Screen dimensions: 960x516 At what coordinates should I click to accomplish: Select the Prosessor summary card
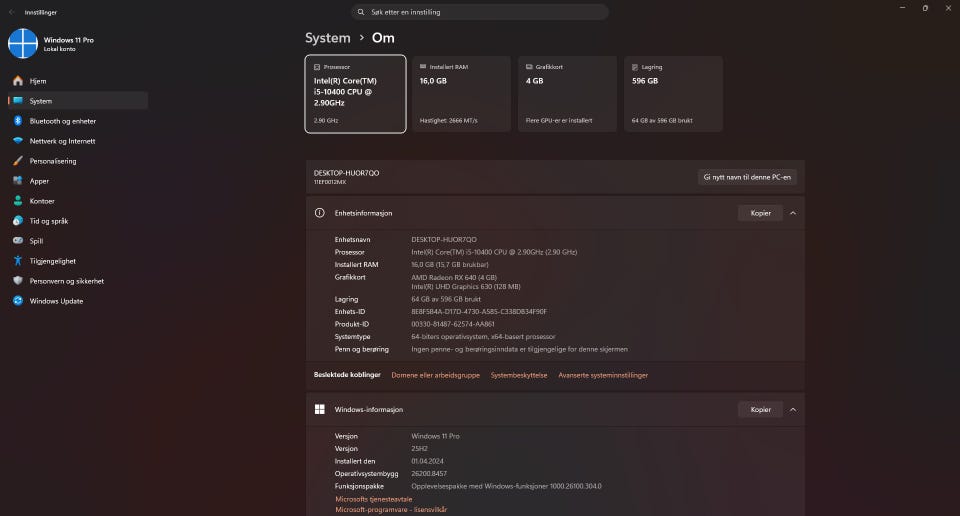[x=356, y=94]
